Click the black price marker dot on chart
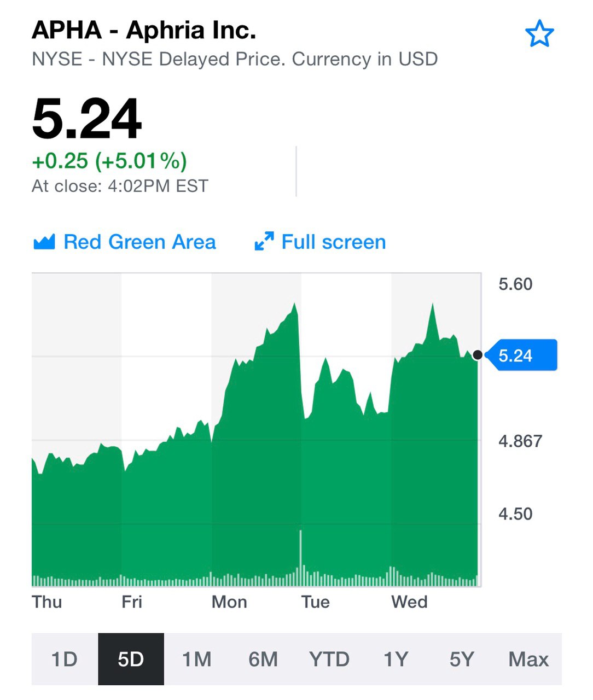593x700 pixels. 477,355
